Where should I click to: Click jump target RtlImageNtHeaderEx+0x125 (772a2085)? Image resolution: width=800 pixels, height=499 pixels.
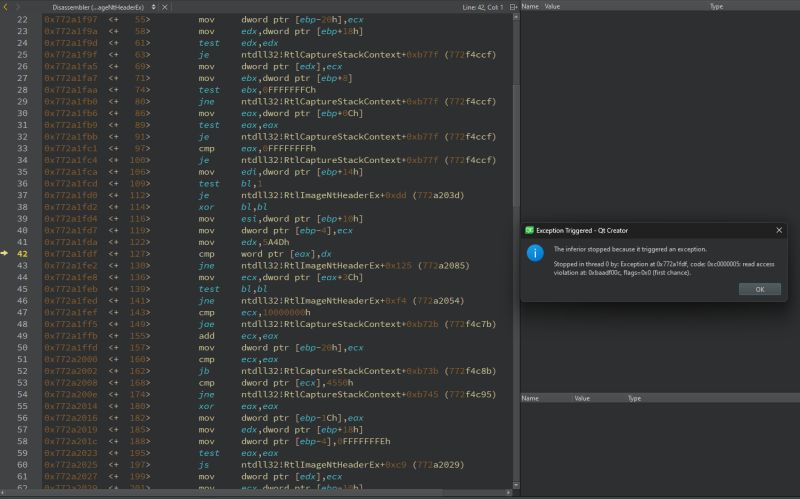click(x=355, y=265)
